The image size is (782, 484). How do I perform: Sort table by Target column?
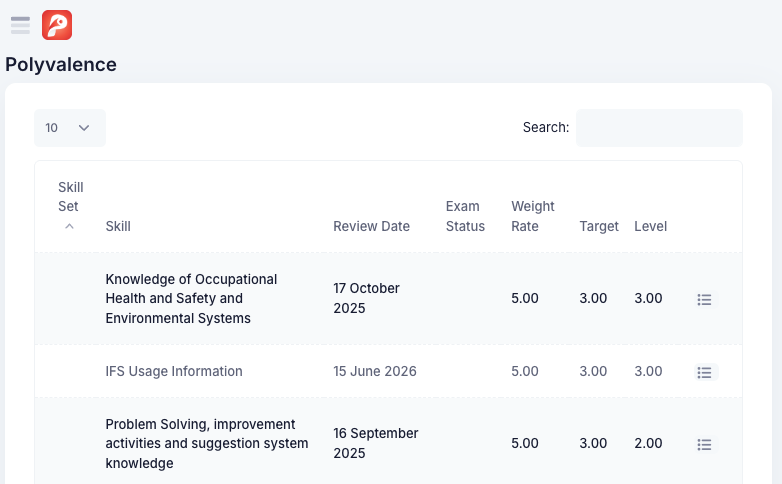(x=599, y=226)
